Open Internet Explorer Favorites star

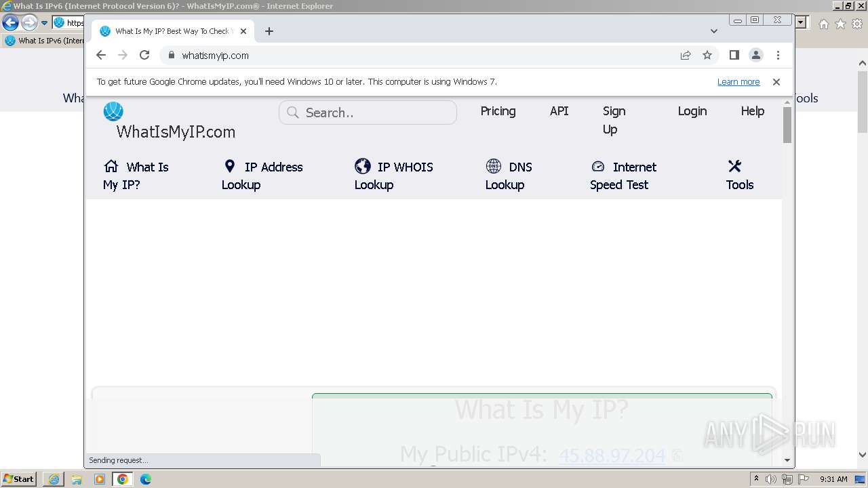point(840,24)
